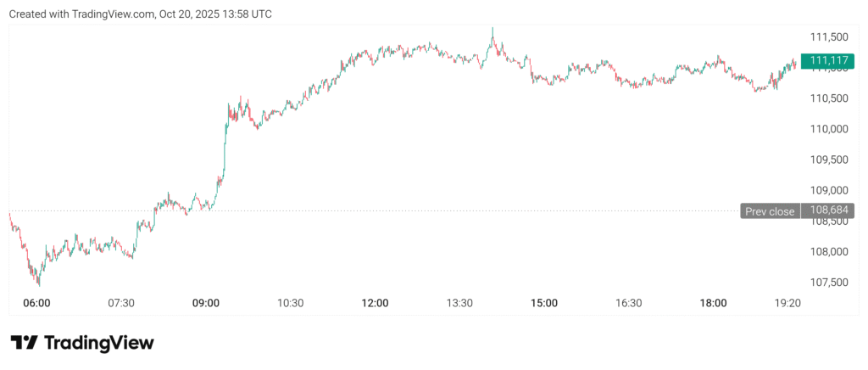Click the 07:30 time axis label
868x370 pixels.
[121, 303]
